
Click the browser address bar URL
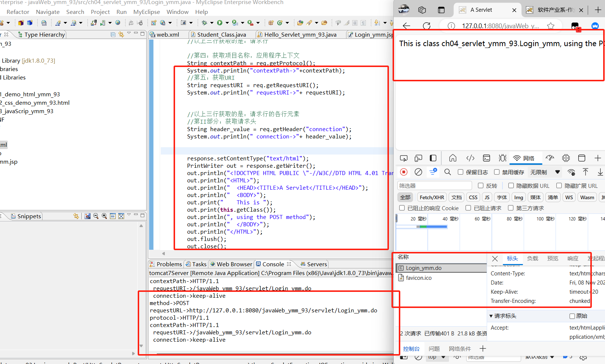[500, 26]
